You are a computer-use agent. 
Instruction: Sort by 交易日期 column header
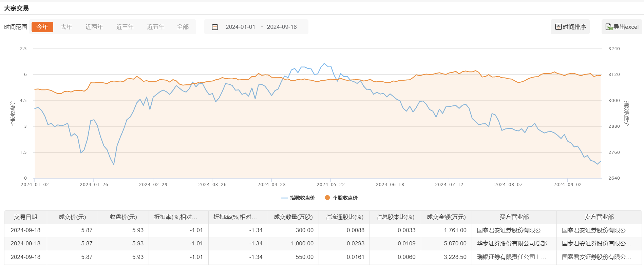[x=25, y=217]
